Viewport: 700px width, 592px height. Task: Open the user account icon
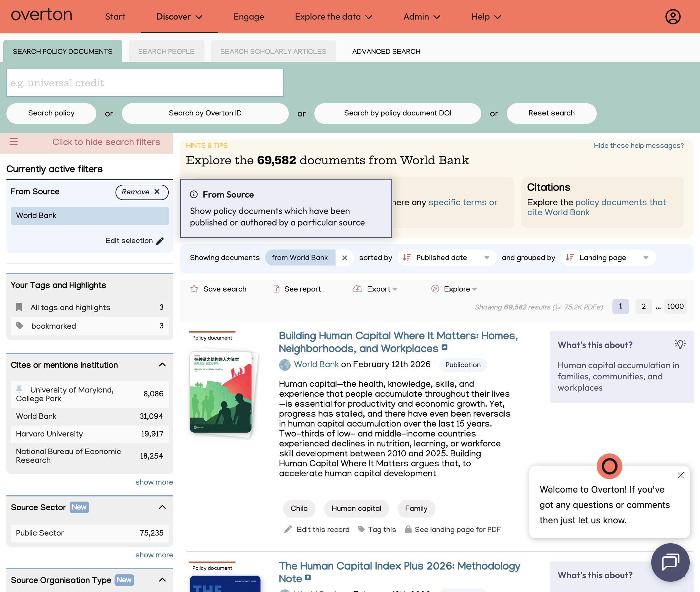672,16
